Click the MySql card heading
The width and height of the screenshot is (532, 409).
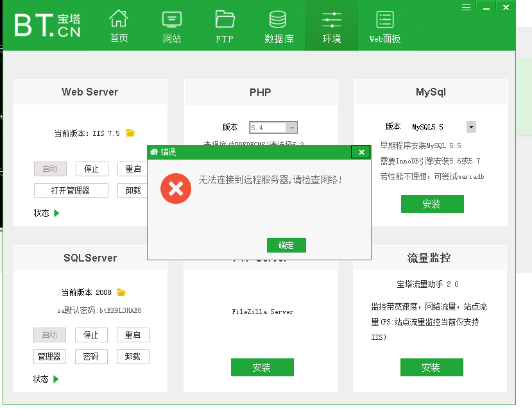coord(431,92)
